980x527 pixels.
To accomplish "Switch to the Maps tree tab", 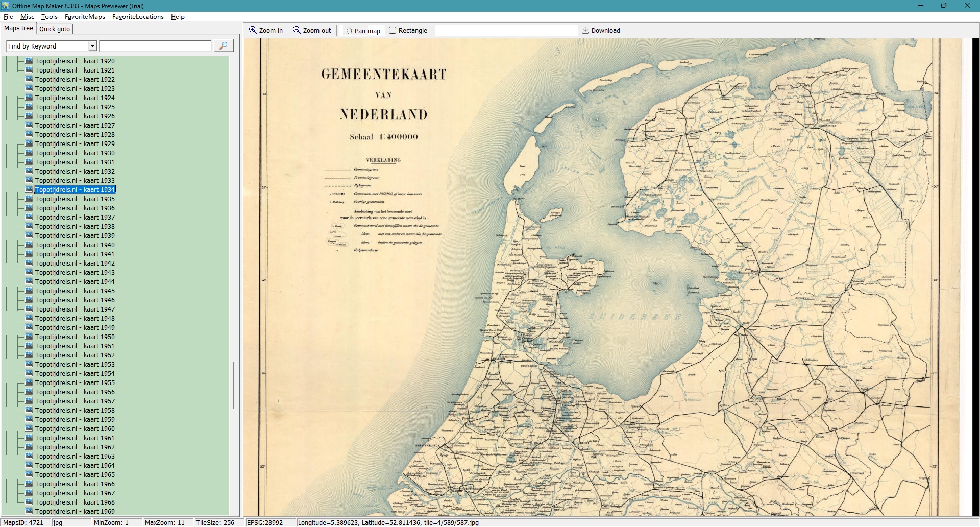I will 18,28.
